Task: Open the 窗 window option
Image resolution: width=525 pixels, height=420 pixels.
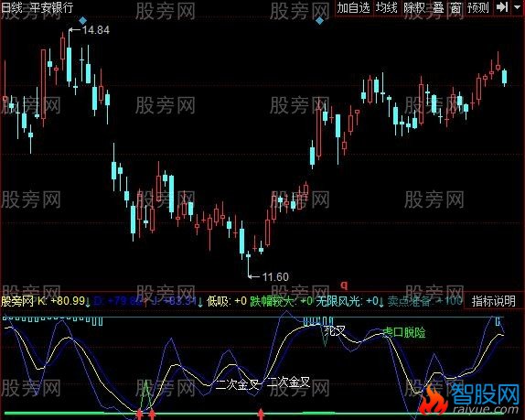Action: 455,7
